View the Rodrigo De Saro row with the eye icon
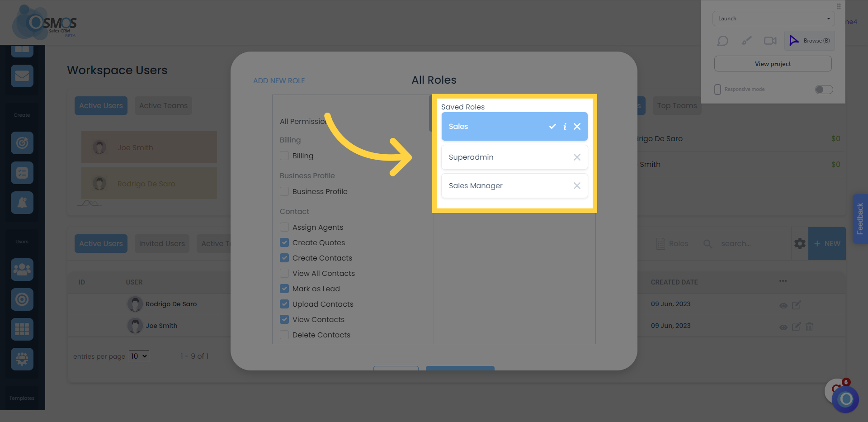The image size is (868, 422). click(x=783, y=306)
